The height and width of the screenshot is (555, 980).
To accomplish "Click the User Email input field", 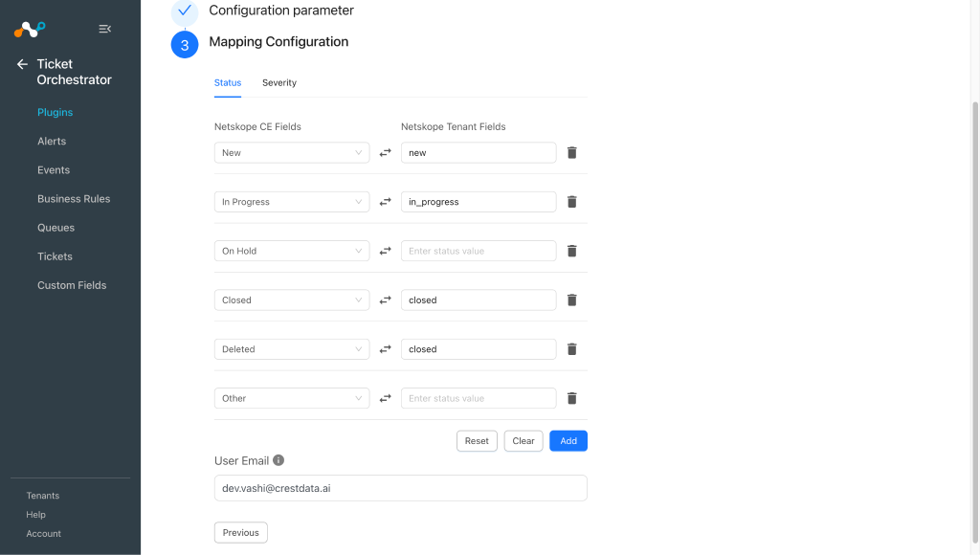I will click(401, 488).
